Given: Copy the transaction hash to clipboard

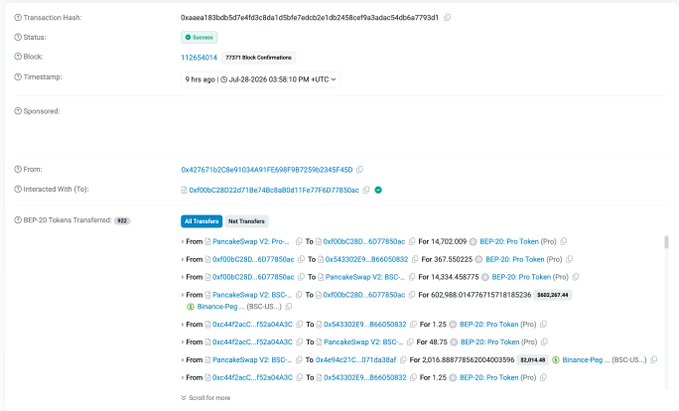Looking at the screenshot, I should [447, 18].
